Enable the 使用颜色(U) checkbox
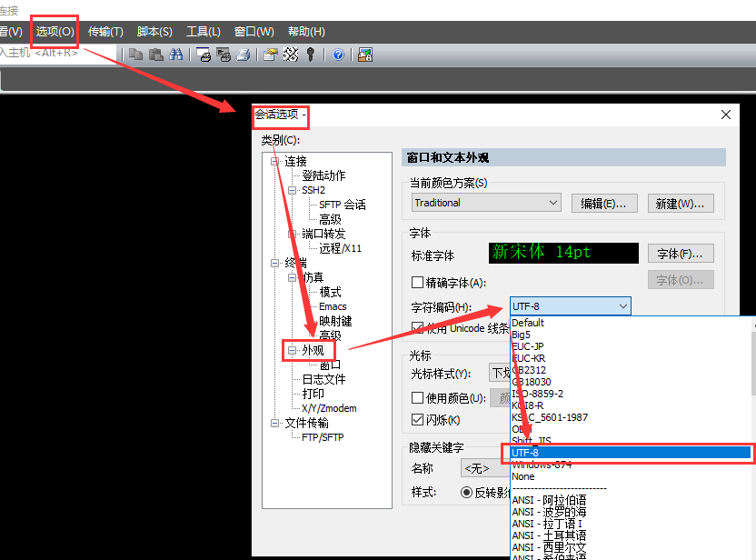This screenshot has height=560, width=756. coord(417,398)
